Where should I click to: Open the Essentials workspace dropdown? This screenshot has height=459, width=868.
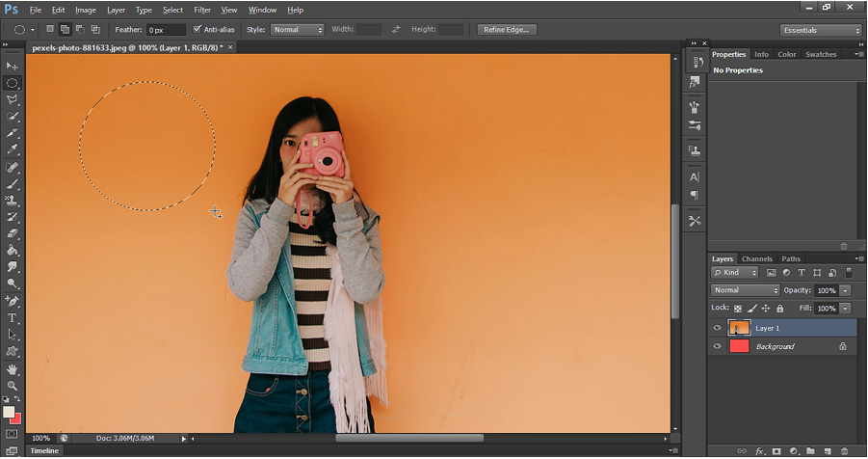(822, 31)
